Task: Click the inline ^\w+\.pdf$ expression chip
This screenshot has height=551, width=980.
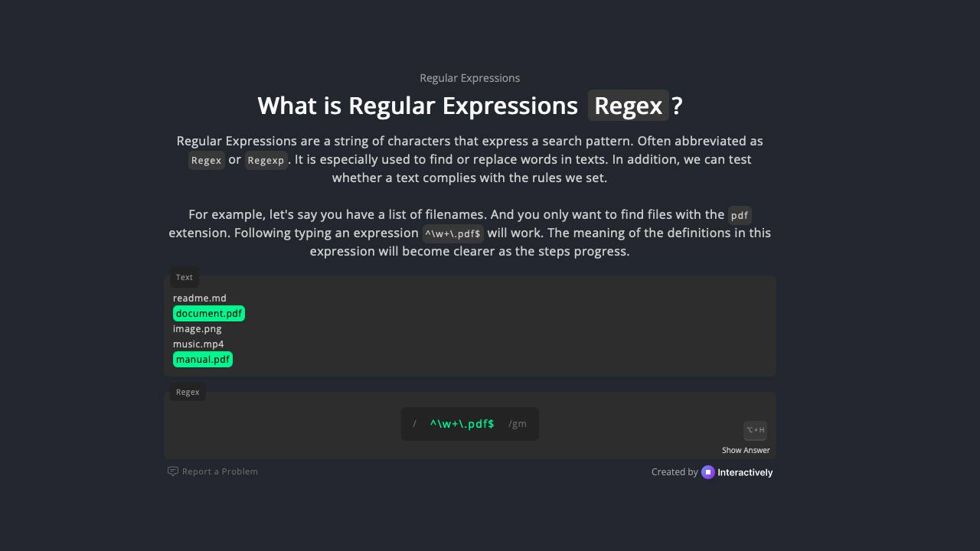Action: tap(452, 233)
